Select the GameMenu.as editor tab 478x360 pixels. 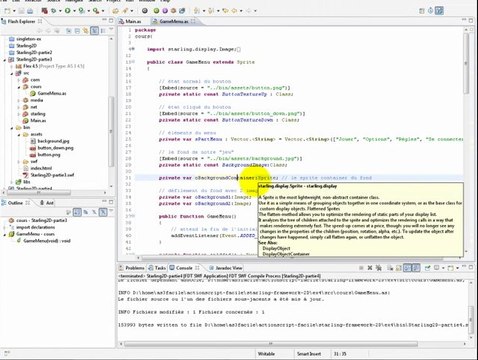point(173,21)
